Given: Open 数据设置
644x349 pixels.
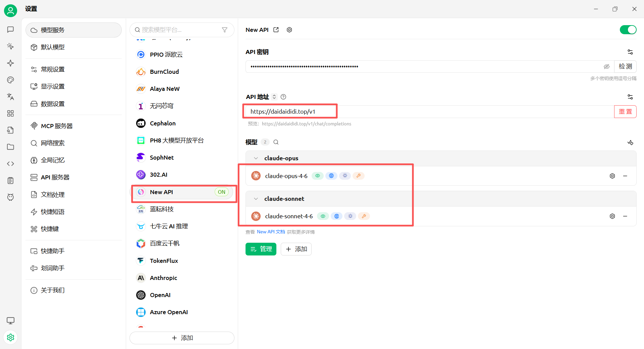Looking at the screenshot, I should 73,104.
